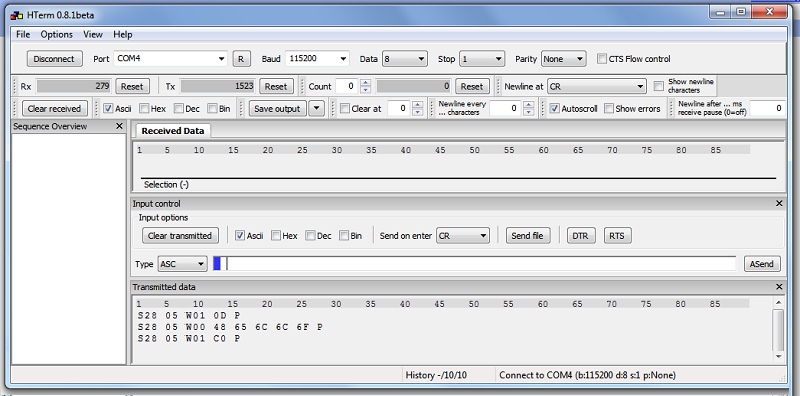Image resolution: width=800 pixels, height=396 pixels.
Task: Open the Type ASC dropdown
Action: point(183,264)
